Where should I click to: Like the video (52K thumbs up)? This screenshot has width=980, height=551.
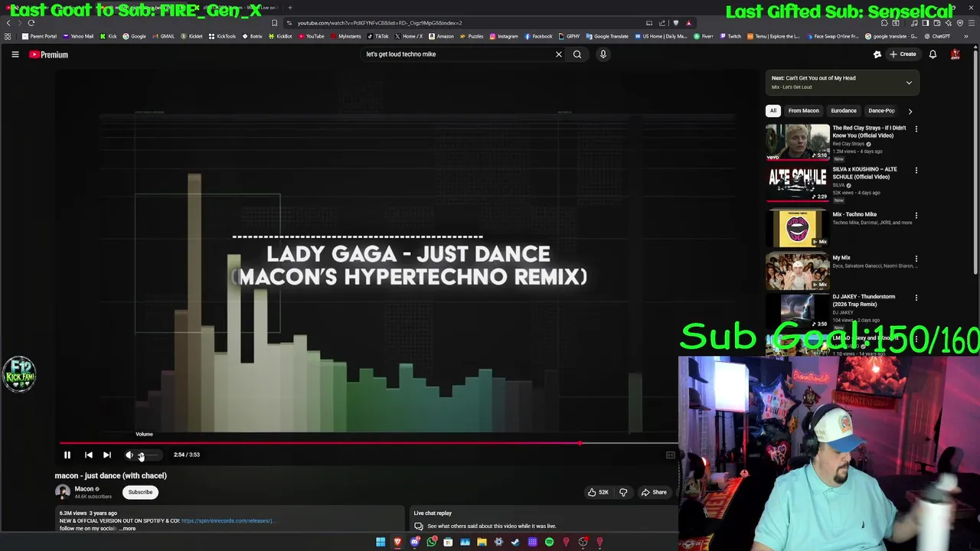pyautogui.click(x=598, y=492)
